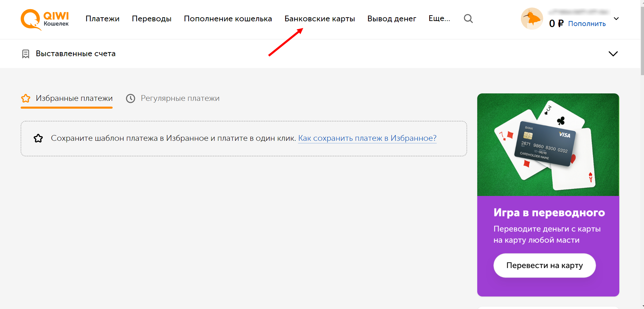The image size is (644, 309).
Task: Open the Еще... menu
Action: pos(439,19)
